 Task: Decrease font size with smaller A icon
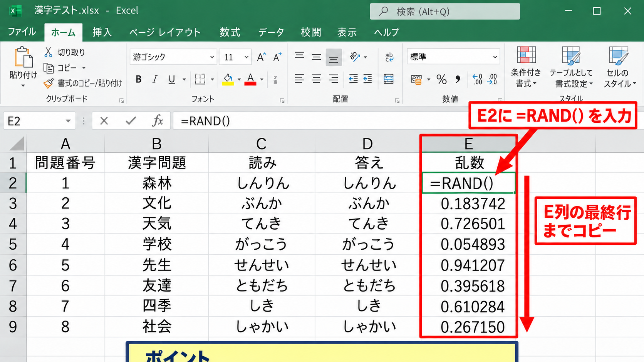pyautogui.click(x=277, y=57)
